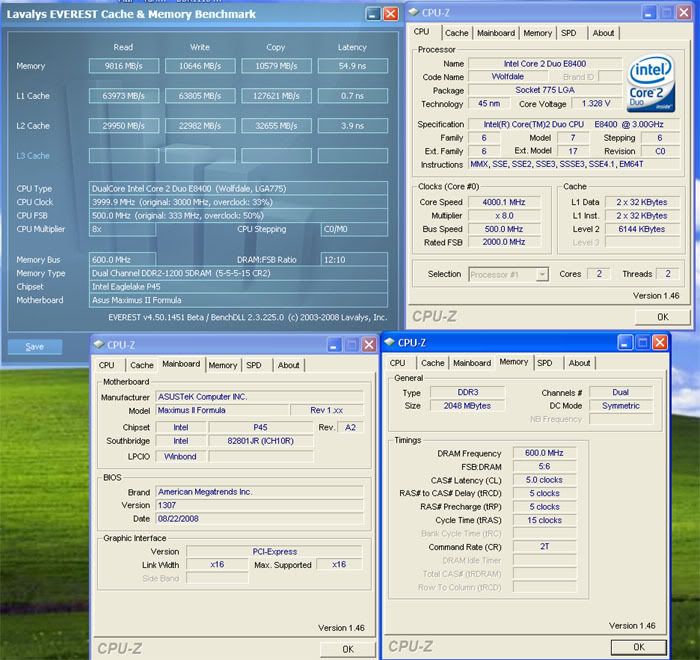Click the Core Speed 4000.1 MHz value
The height and width of the screenshot is (660, 700).
coord(504,202)
